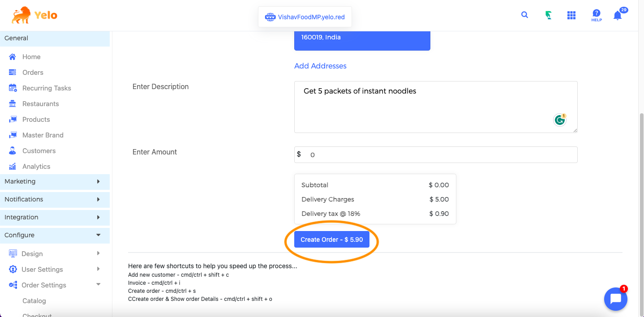Open Orders in the sidebar
Viewport: 644px width, 317px height.
(33, 73)
